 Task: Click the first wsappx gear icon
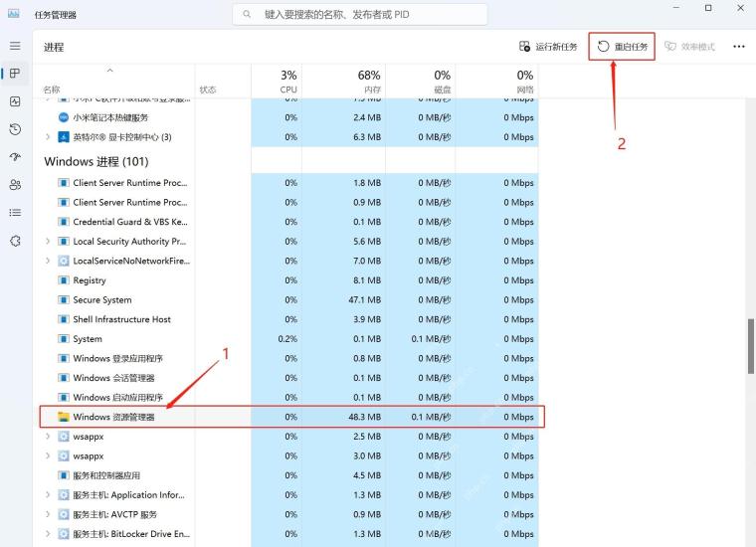coord(63,437)
